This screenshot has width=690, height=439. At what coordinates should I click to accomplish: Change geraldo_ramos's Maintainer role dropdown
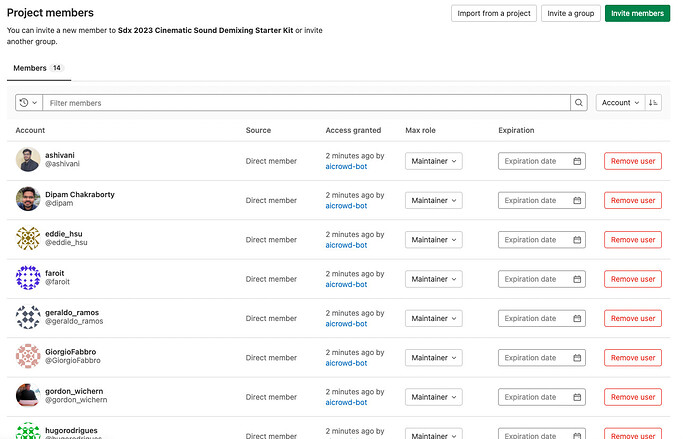[x=433, y=318]
